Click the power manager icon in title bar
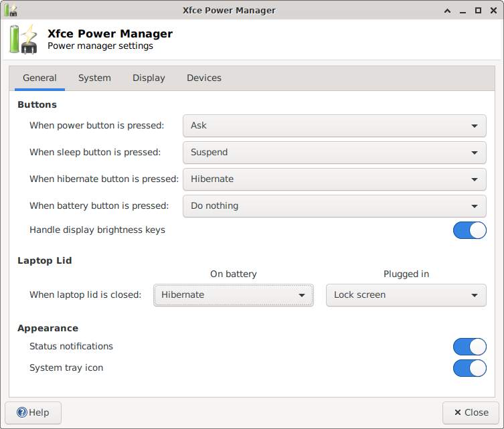Image resolution: width=504 pixels, height=429 pixels. [x=11, y=10]
